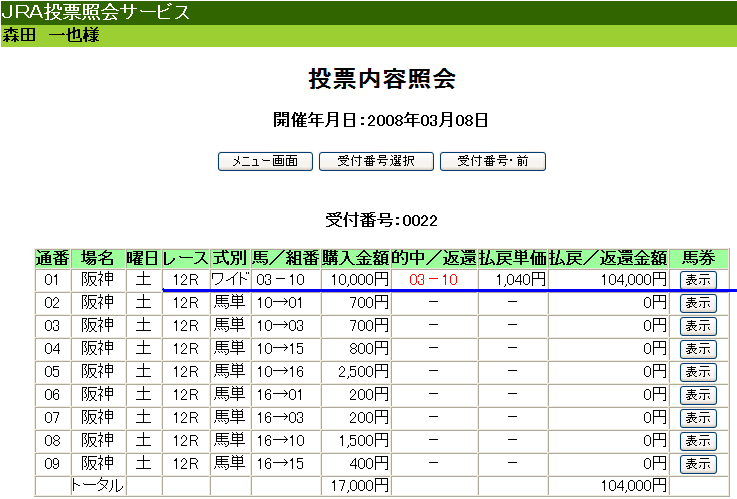Open the メニュー画面 button
Viewport: 737px width, 499px height.
click(265, 161)
